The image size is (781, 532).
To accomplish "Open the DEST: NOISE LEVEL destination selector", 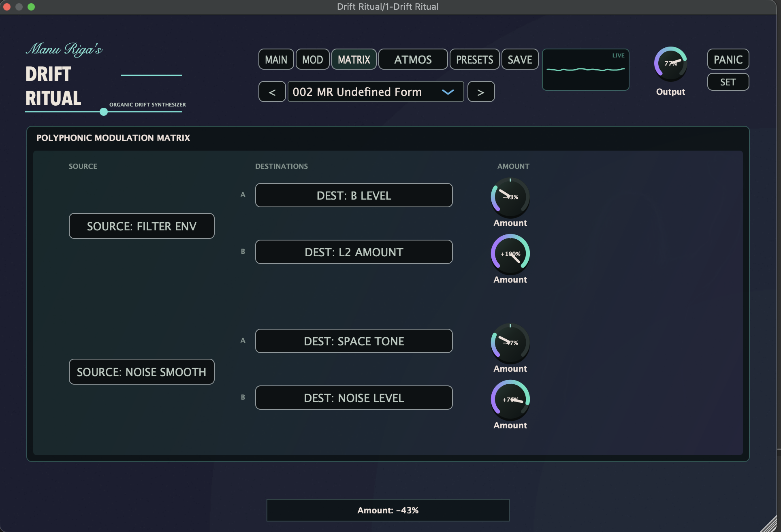I will [354, 398].
